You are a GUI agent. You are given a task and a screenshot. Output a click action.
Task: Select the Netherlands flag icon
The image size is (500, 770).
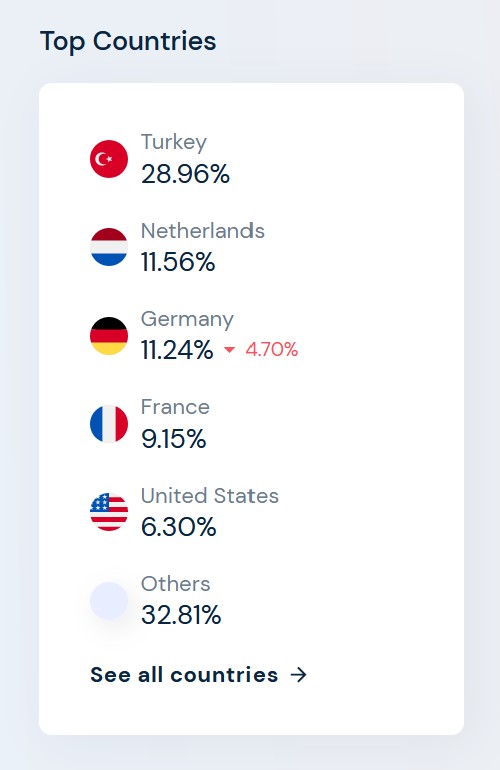point(109,247)
